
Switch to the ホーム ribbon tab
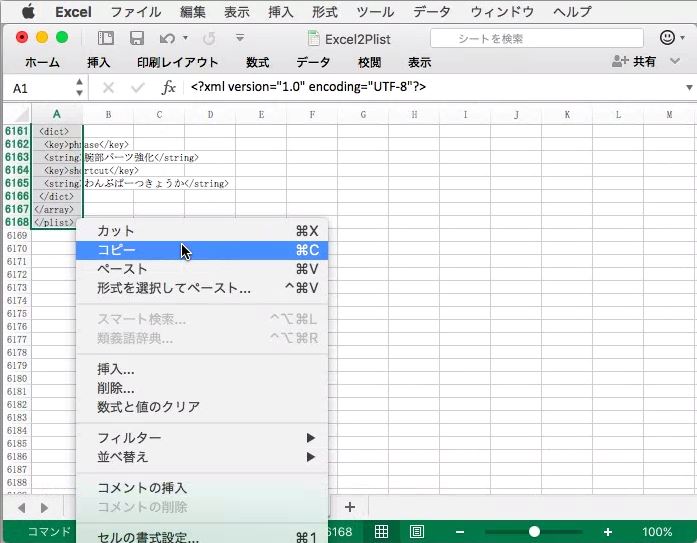click(42, 62)
